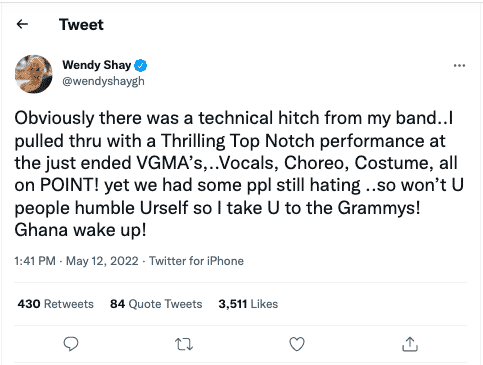Click the 1:41 PM timestamp
483x365 pixels.
[35, 261]
